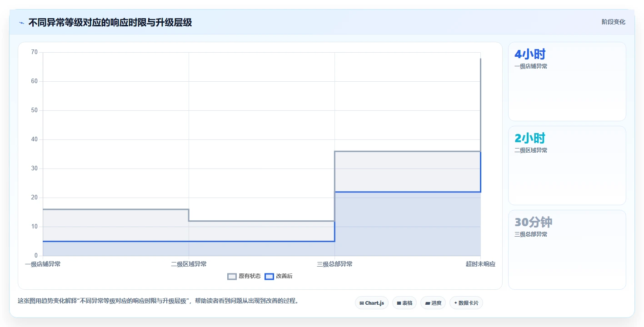The height and width of the screenshot is (327, 644).
Task: Click the y-axis value 70
Action: [x=35, y=52]
